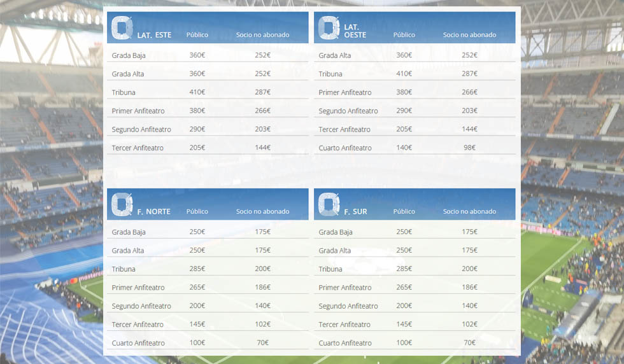Click Socio no abonado header in F. SUR table
This screenshot has width=624, height=364.
pos(470,212)
